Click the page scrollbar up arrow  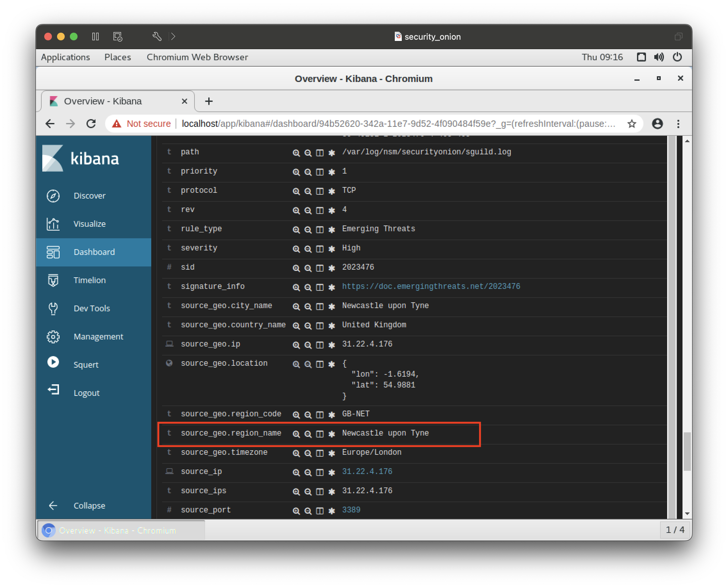(x=687, y=141)
